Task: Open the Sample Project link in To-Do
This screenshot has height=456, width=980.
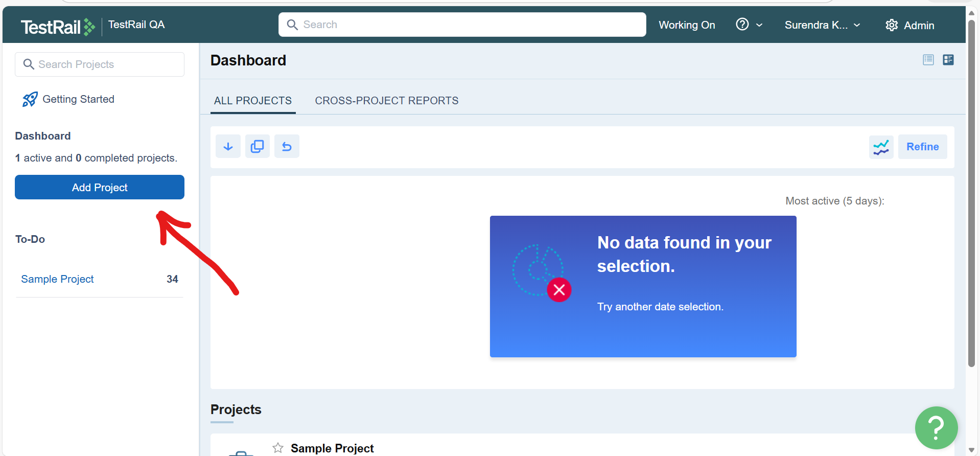Action: point(57,279)
